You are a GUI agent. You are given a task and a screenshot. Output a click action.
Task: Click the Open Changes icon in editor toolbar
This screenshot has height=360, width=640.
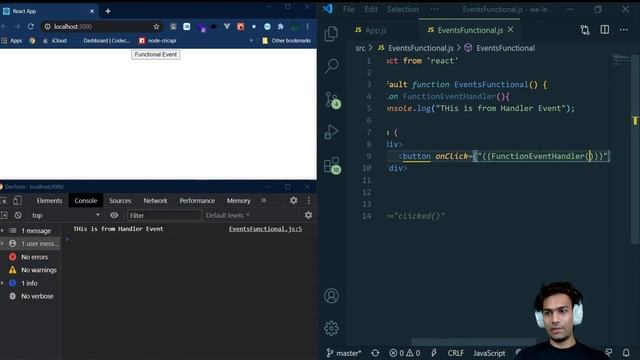585,30
